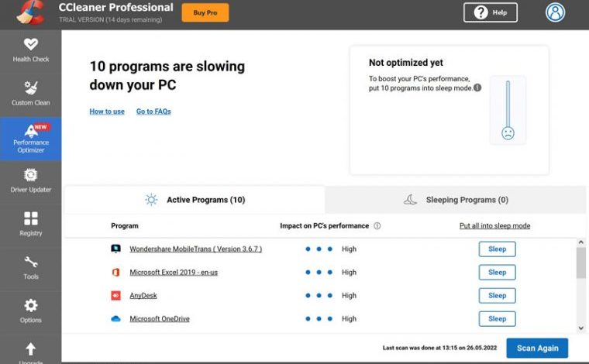Open the Options gear section

(31, 311)
